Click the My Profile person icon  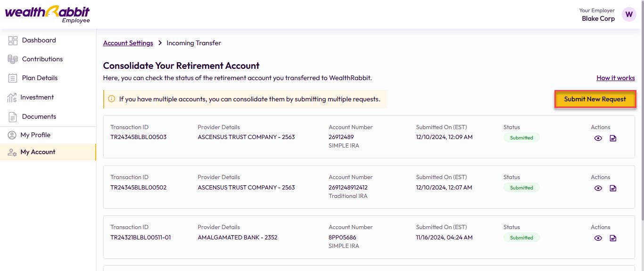pyautogui.click(x=12, y=135)
